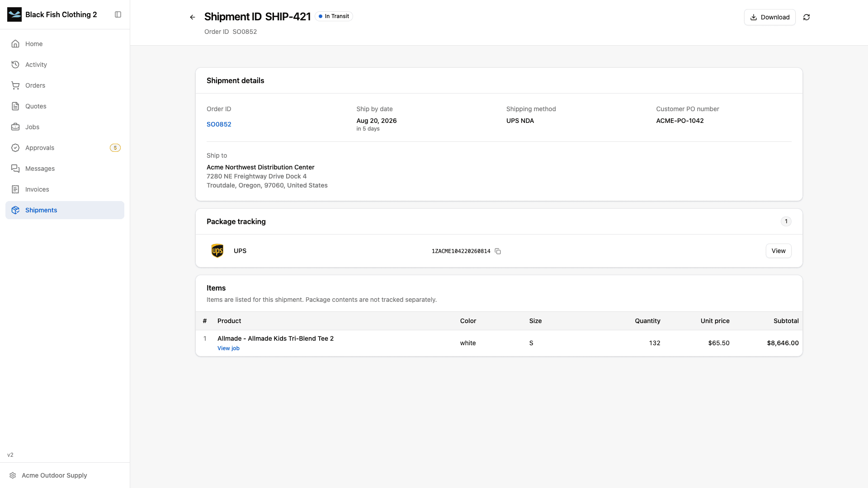The width and height of the screenshot is (868, 488).
Task: Click the v2 version label
Action: [10, 455]
